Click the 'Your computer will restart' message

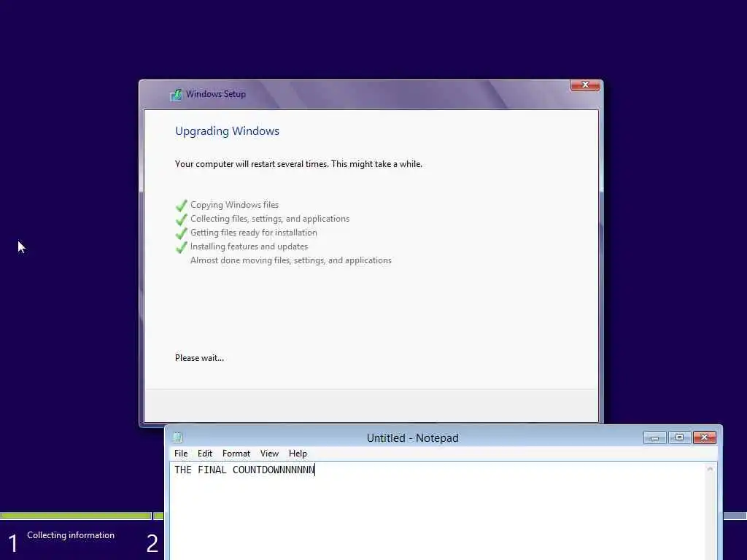pyautogui.click(x=298, y=164)
